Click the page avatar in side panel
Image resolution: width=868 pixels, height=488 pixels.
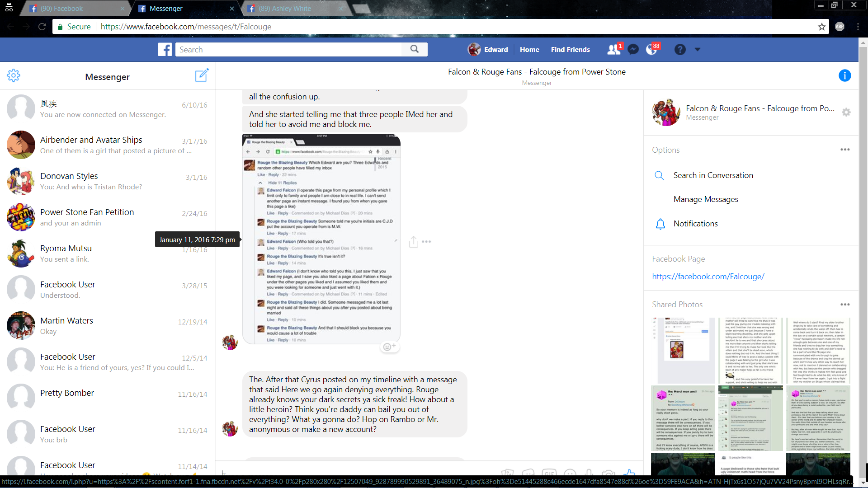coord(666,113)
